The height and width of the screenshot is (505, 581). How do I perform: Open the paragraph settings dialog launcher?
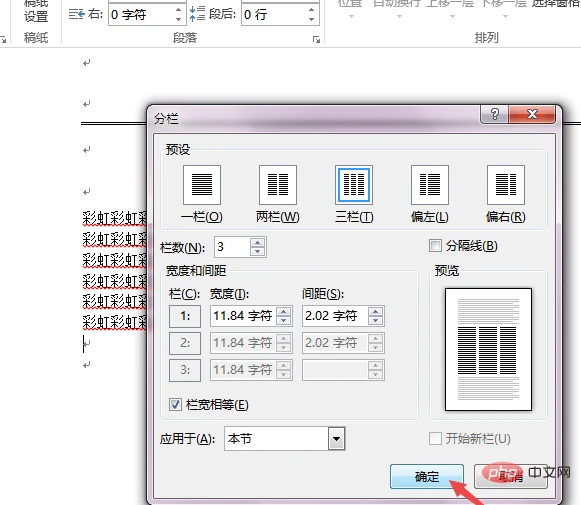[316, 39]
